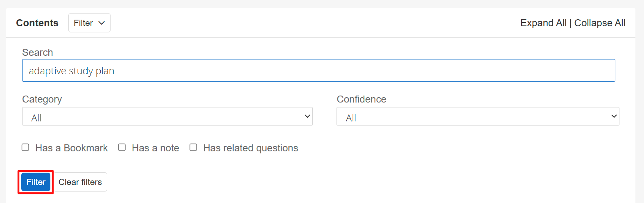Click the Category dropdown arrow icon
This screenshot has width=644, height=203.
pyautogui.click(x=307, y=116)
